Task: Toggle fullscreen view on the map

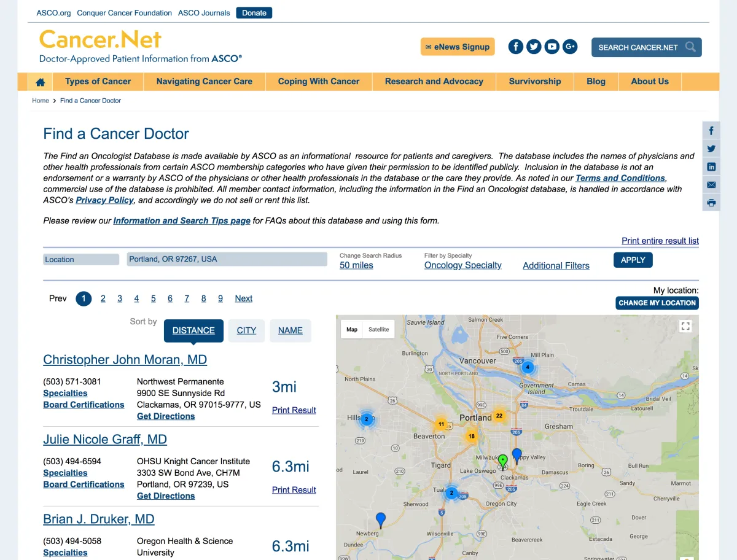Action: [x=686, y=327]
